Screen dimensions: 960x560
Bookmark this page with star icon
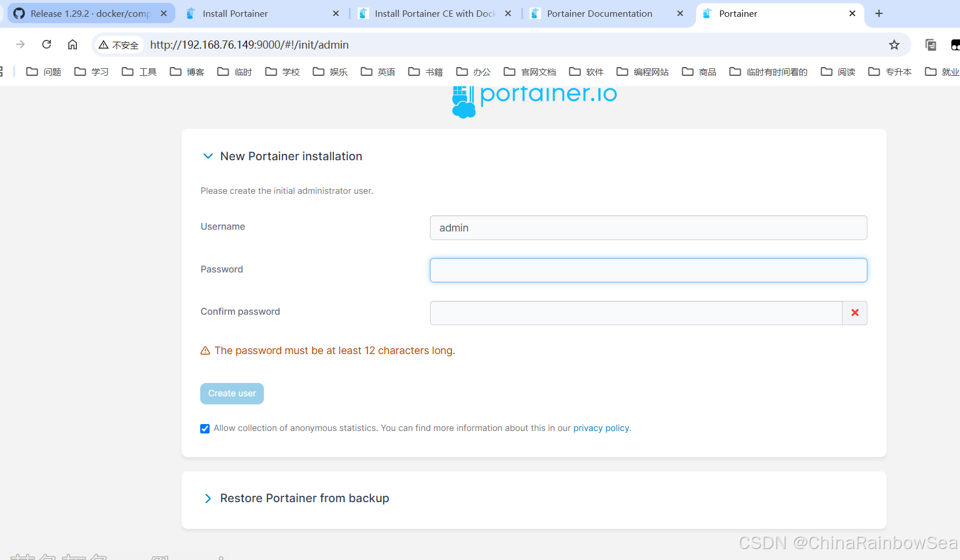894,45
